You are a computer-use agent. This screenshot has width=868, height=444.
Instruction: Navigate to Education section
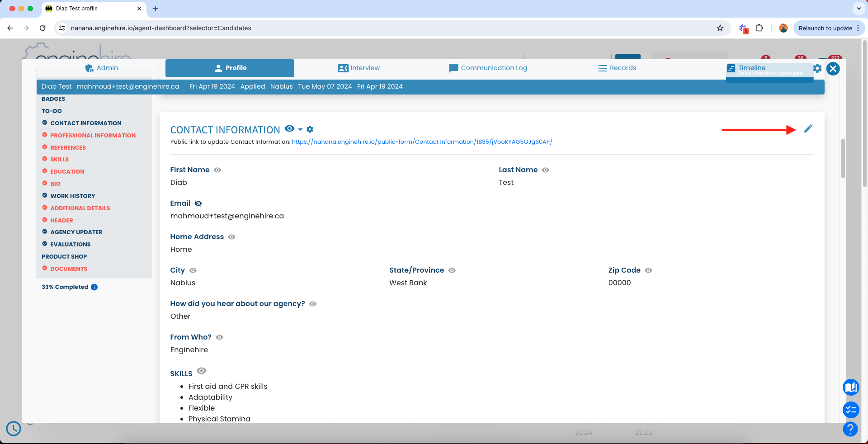(67, 171)
